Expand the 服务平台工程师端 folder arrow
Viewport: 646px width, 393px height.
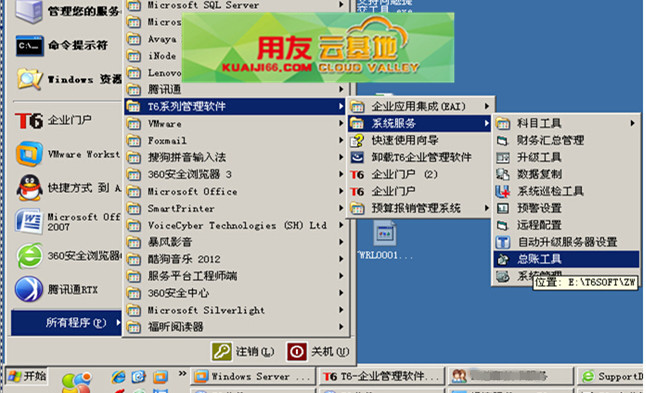coord(341,276)
